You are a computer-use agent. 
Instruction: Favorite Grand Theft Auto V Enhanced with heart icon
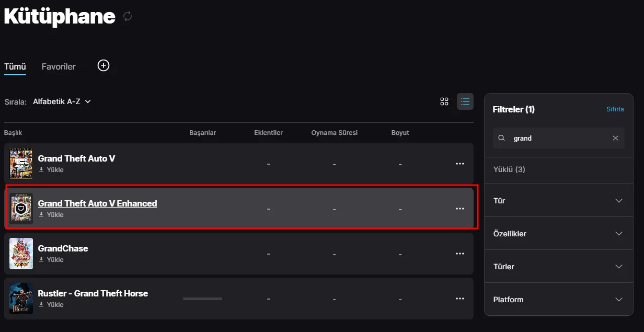click(x=21, y=209)
